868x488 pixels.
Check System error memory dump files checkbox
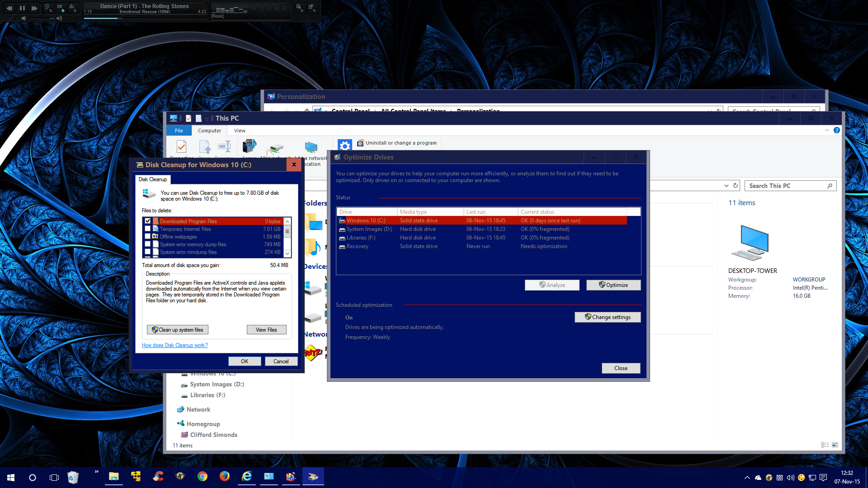[148, 244]
